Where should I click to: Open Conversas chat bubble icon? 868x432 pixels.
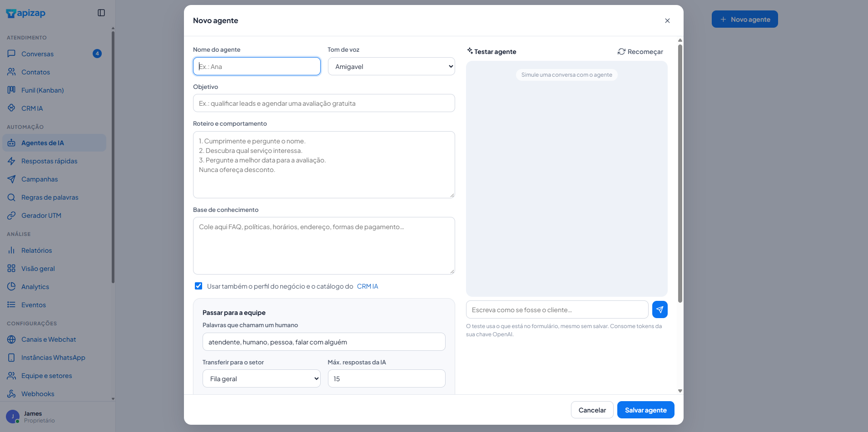11,54
